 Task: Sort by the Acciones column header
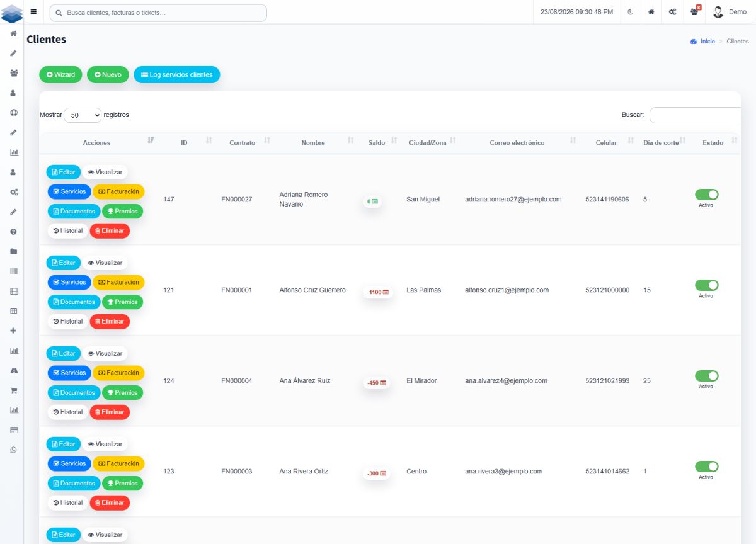tap(96, 143)
